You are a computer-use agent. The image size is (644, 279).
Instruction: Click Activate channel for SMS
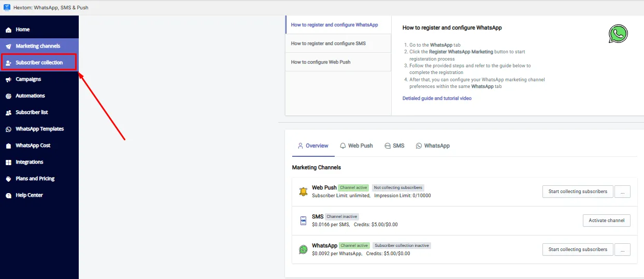[606, 221]
